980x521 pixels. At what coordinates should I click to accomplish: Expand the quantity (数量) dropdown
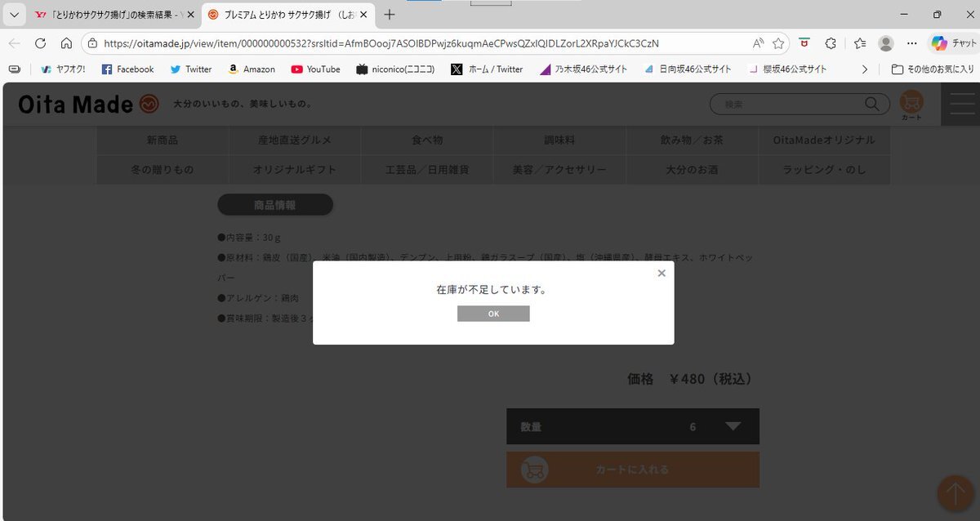733,426
